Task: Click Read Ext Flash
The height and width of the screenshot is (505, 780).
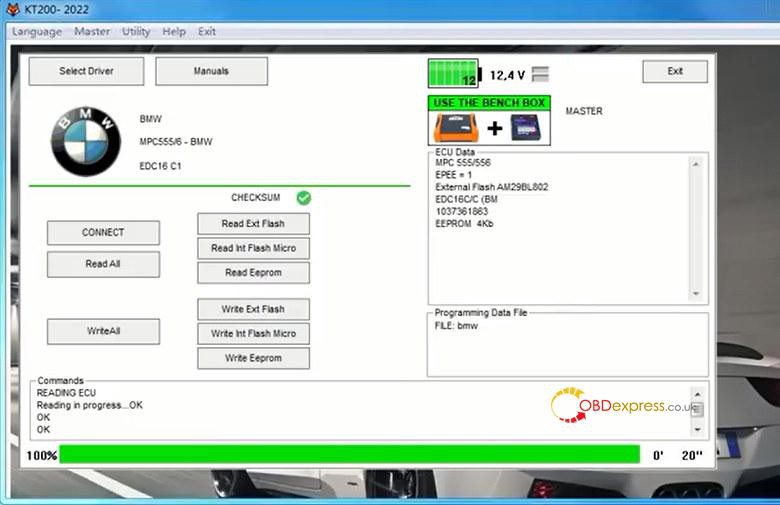Action: coord(253,224)
